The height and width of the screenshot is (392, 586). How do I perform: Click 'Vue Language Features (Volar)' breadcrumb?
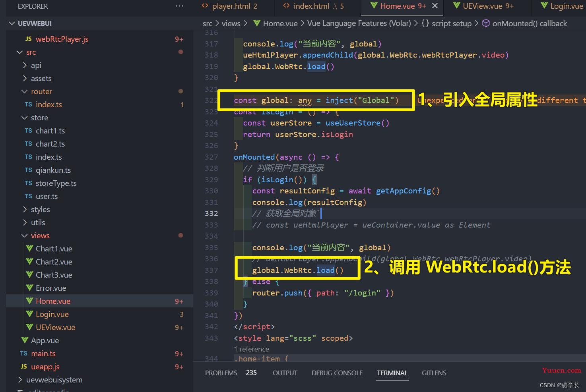pyautogui.click(x=359, y=23)
